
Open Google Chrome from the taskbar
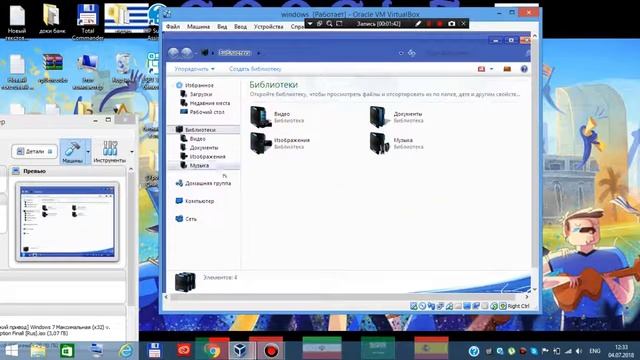[212, 351]
